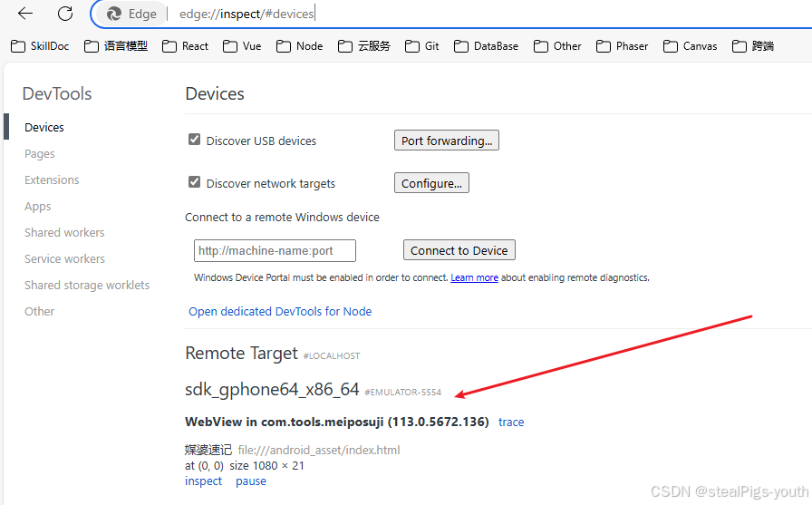Select Shared storage worklets in sidebar

[x=87, y=285]
